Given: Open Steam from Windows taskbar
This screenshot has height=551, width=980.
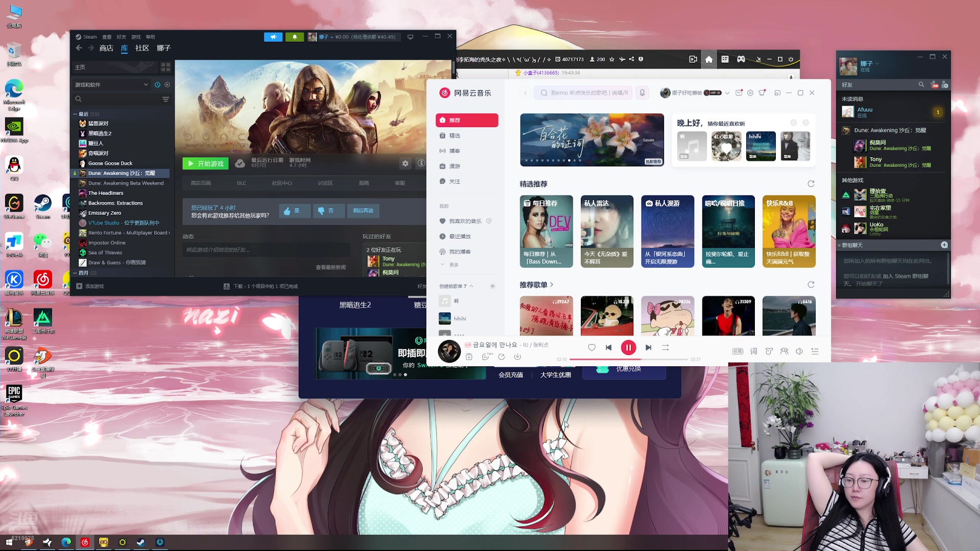Looking at the screenshot, I should [x=141, y=542].
